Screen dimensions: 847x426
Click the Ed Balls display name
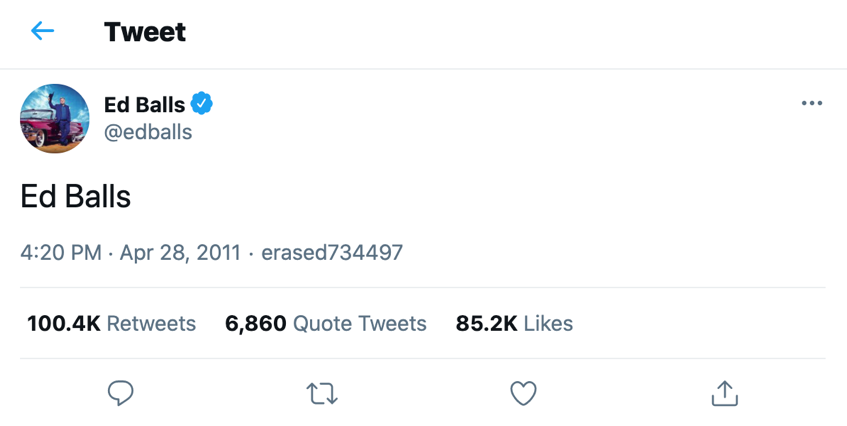[144, 104]
